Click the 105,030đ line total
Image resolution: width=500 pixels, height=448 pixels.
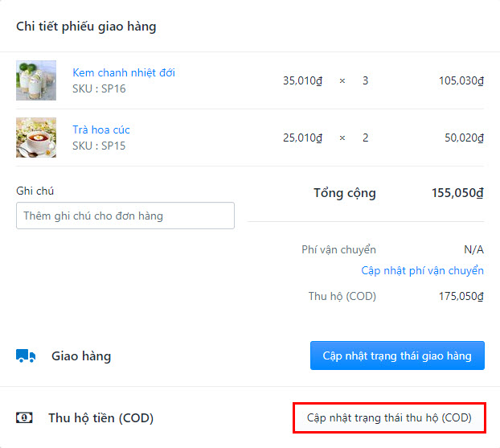pos(461,80)
